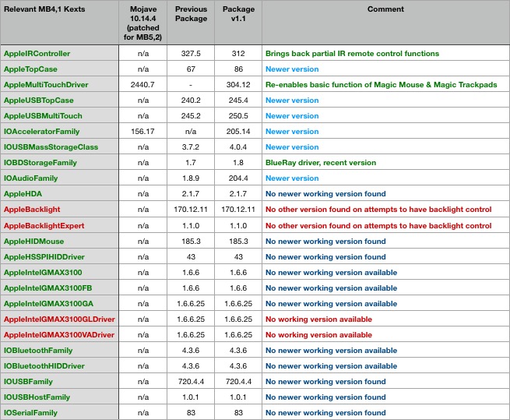Click the IOSerialFamily 'No newer working version found' comment

pyautogui.click(x=325, y=413)
